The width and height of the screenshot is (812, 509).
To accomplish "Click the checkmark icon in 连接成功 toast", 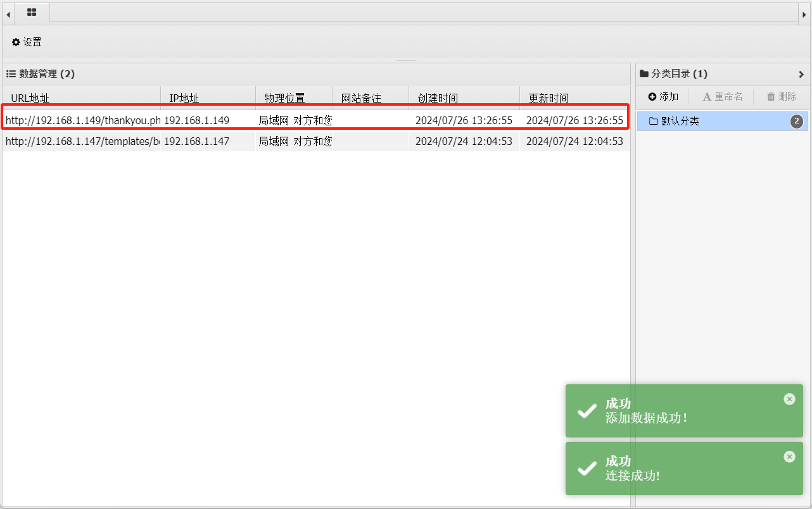I will 587,468.
